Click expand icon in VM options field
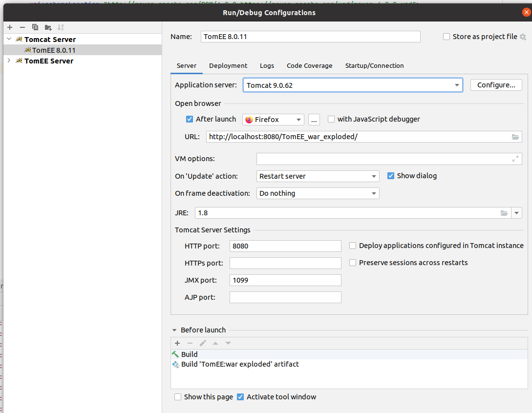This screenshot has width=532, height=413. [x=515, y=159]
